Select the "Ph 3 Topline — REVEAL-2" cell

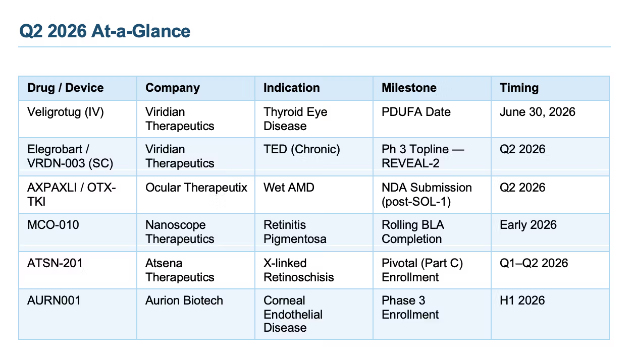point(423,156)
